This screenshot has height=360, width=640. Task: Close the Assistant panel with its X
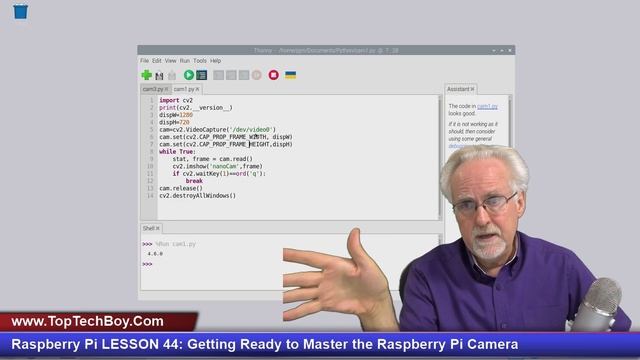pyautogui.click(x=473, y=89)
